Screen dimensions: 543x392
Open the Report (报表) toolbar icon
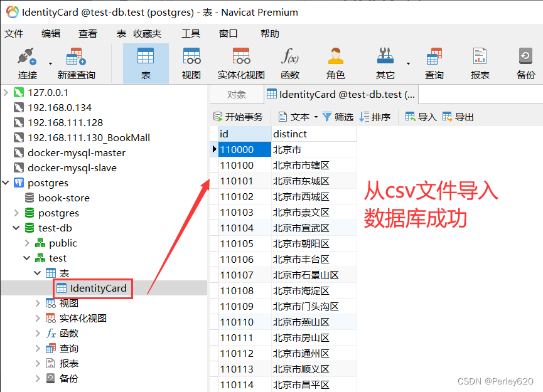(x=480, y=64)
